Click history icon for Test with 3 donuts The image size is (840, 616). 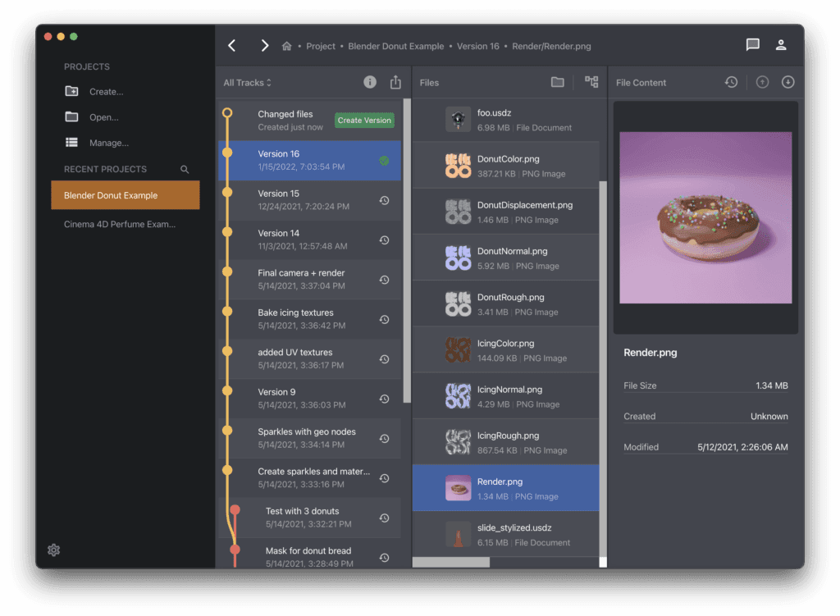384,518
